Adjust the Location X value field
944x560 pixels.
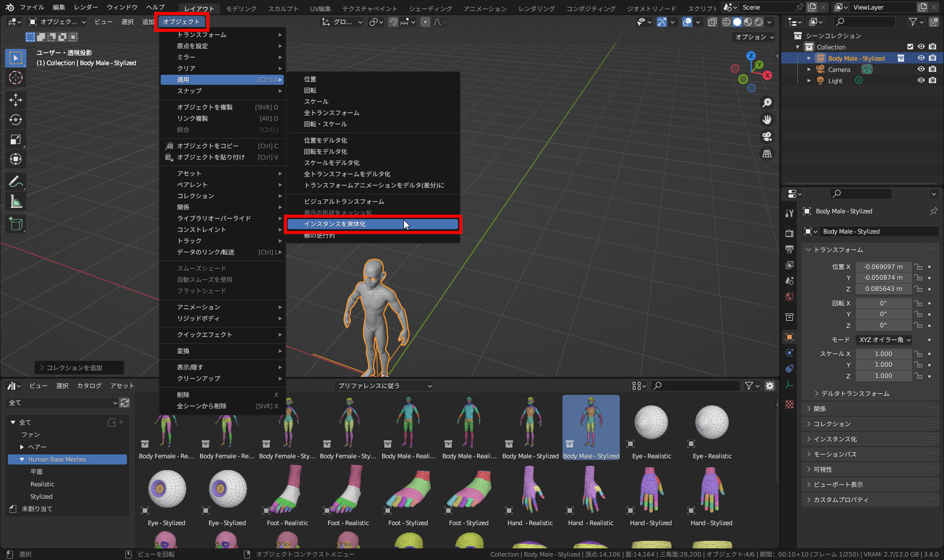(883, 267)
